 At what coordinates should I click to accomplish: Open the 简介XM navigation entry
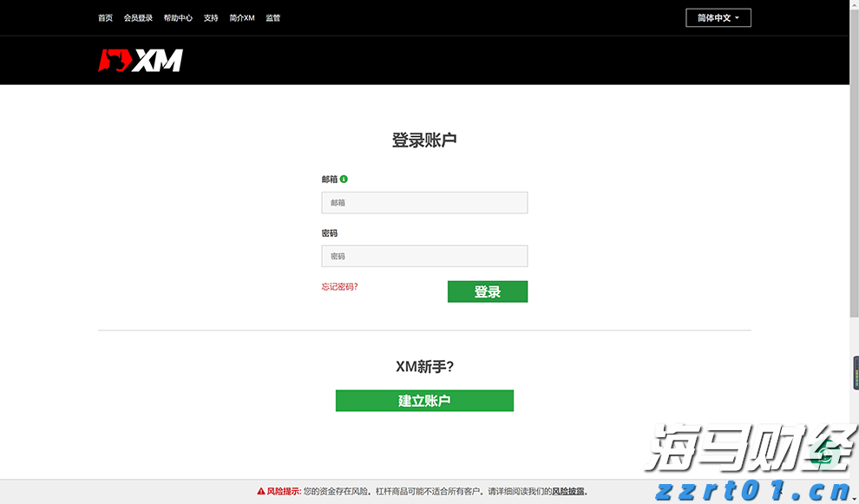click(240, 17)
